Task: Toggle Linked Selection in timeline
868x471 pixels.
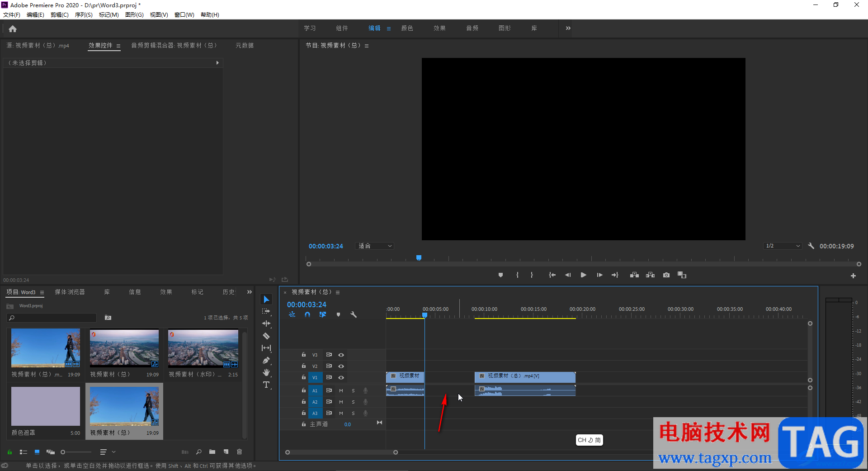Action: [323, 314]
